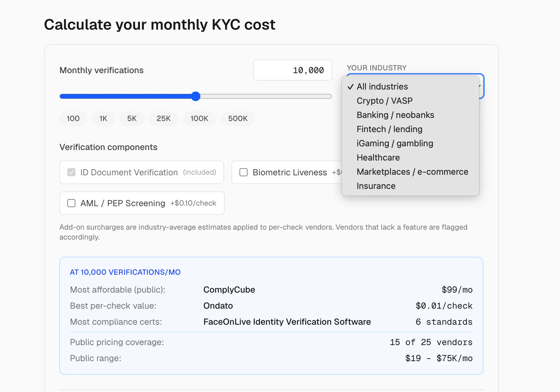This screenshot has width=560, height=392.
Task: Choose Insurance in the industry dropdown
Action: click(410, 186)
